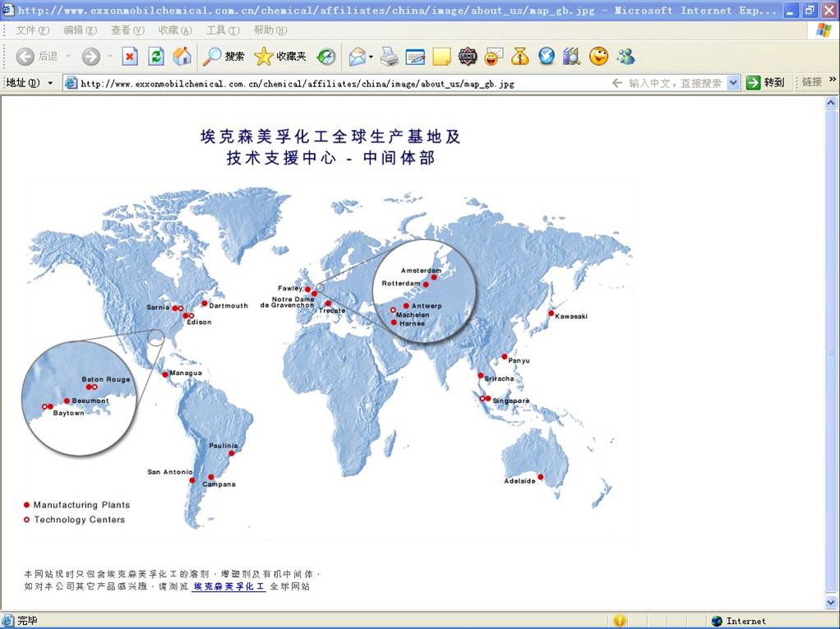Open the 收藏 menu
The image size is (840, 629).
tap(175, 30)
